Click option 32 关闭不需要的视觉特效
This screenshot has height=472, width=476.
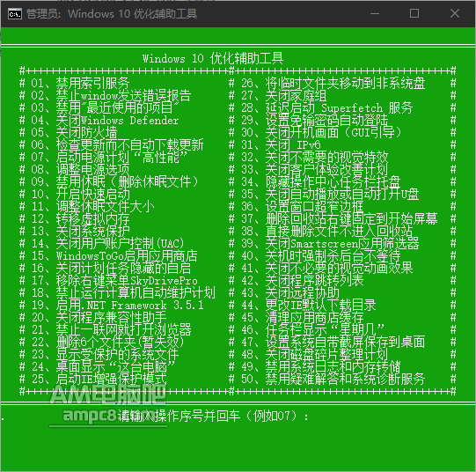click(314, 158)
